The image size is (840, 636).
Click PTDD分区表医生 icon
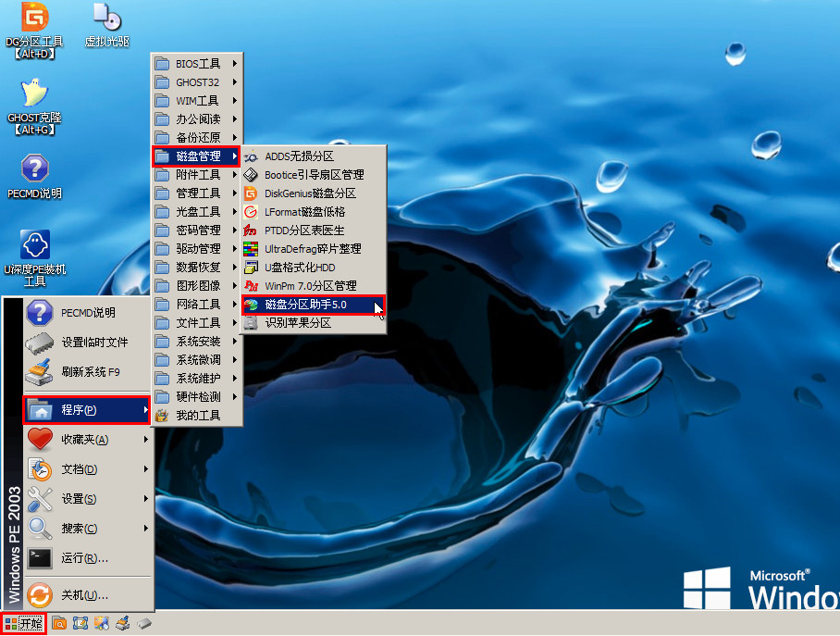pyautogui.click(x=251, y=231)
